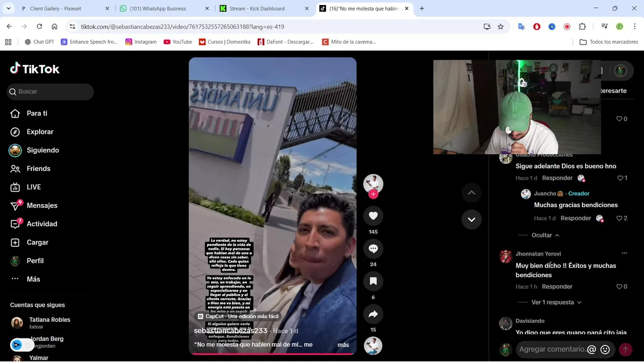Save the video with the bookmark icon
644x362 pixels.
[373, 281]
